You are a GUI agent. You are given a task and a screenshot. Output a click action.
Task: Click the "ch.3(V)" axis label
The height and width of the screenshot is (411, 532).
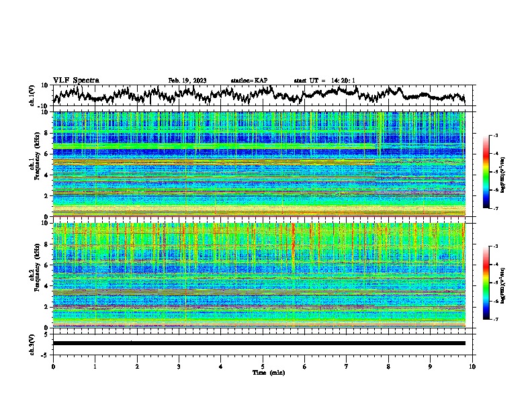click(32, 345)
